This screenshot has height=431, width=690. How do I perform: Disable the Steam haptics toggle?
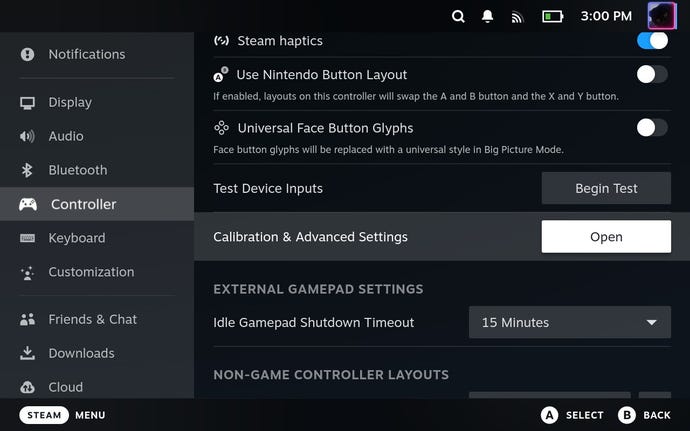pyautogui.click(x=652, y=41)
